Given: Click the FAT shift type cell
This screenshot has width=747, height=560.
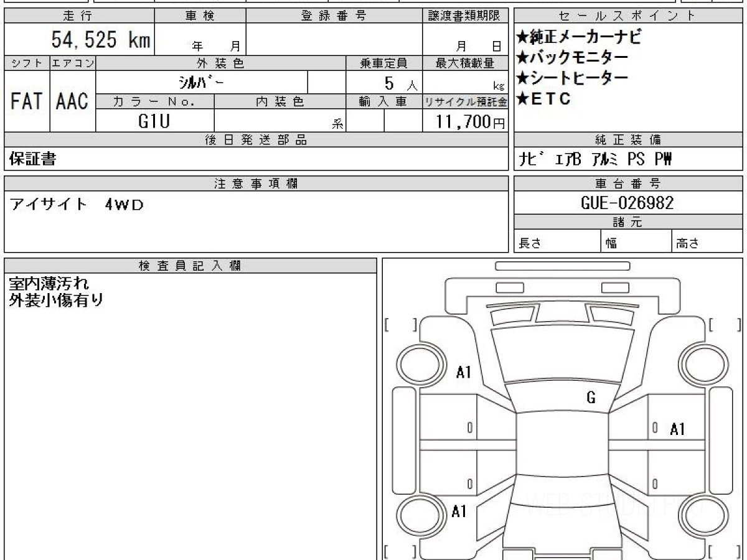Looking at the screenshot, I should coord(27,101).
